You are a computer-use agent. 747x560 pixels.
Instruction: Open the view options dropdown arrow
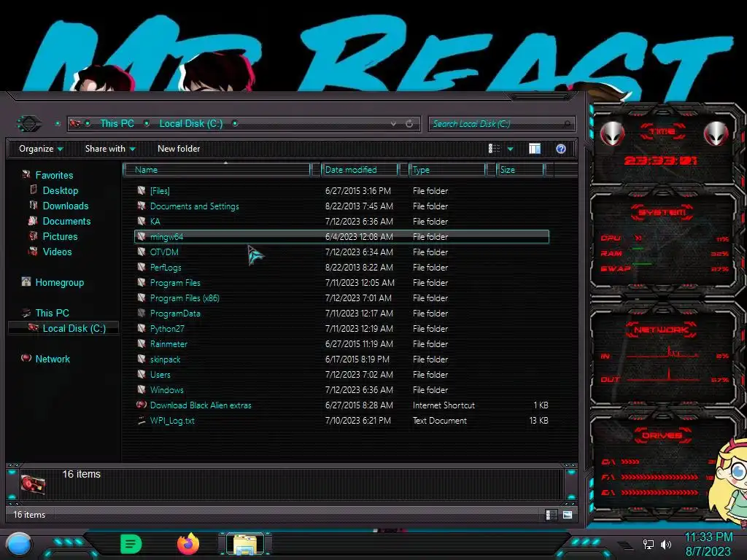coord(510,149)
